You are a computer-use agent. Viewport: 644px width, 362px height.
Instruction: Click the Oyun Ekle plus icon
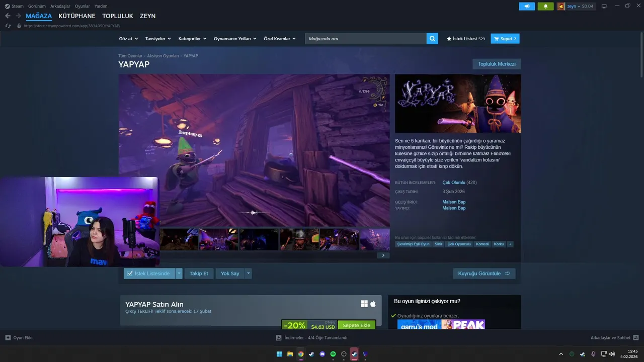tap(8, 338)
